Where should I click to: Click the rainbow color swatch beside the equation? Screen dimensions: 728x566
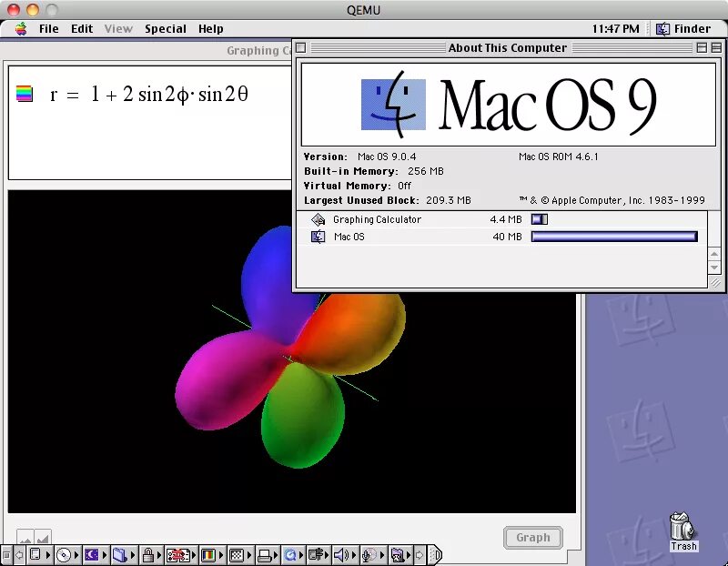(25, 94)
